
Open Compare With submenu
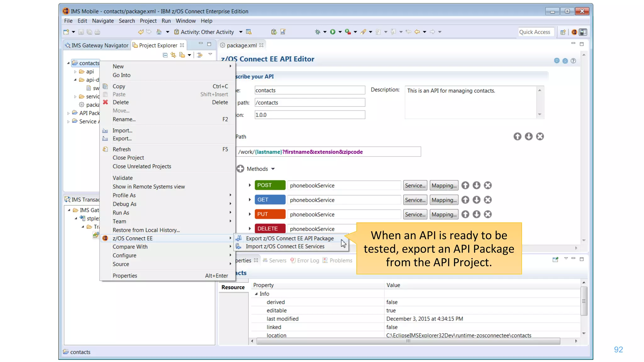[x=168, y=247]
